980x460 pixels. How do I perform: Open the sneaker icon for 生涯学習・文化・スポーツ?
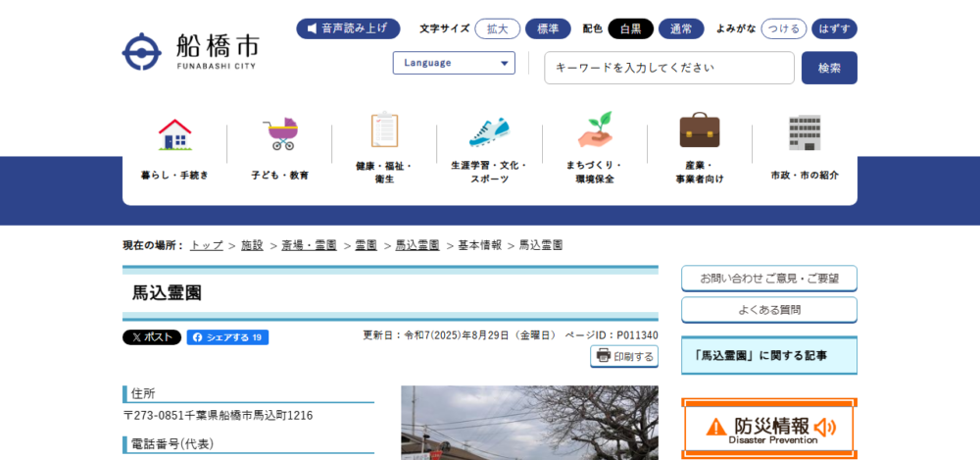(x=489, y=132)
